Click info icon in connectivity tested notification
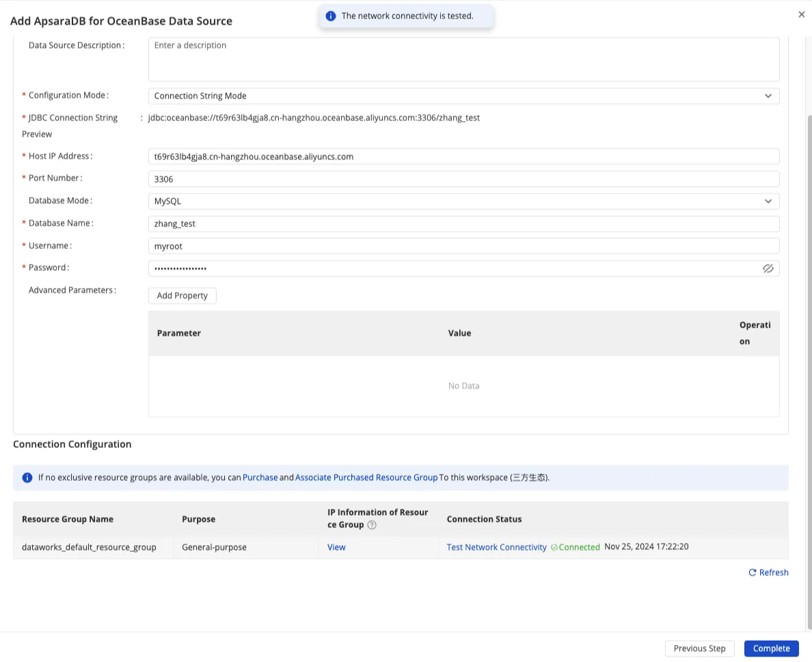Screen dimensions: 812x662 click(331, 16)
